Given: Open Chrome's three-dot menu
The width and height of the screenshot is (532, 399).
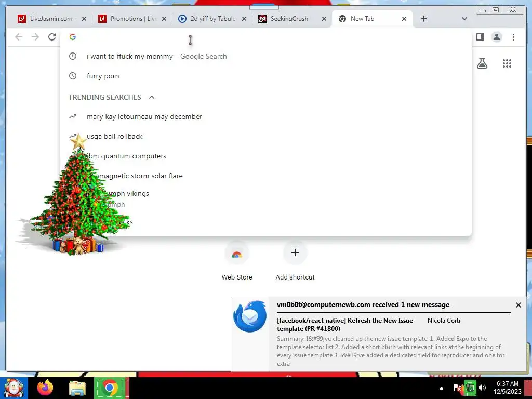Looking at the screenshot, I should click(513, 37).
